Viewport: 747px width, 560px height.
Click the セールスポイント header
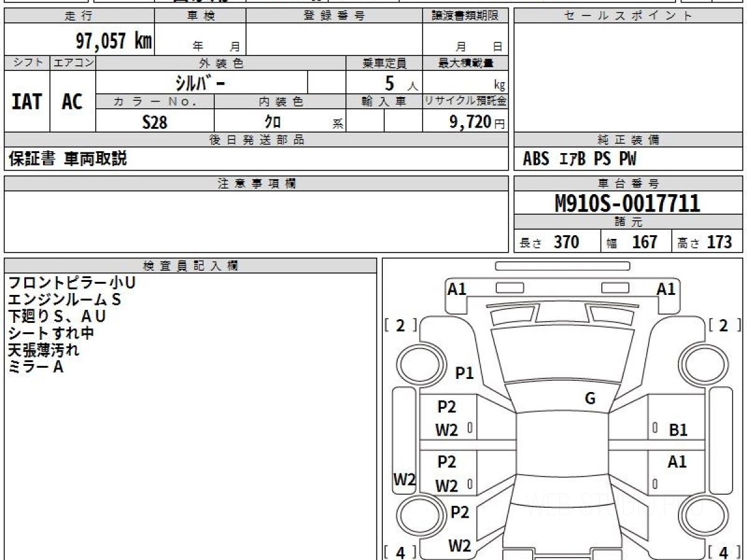click(x=628, y=16)
